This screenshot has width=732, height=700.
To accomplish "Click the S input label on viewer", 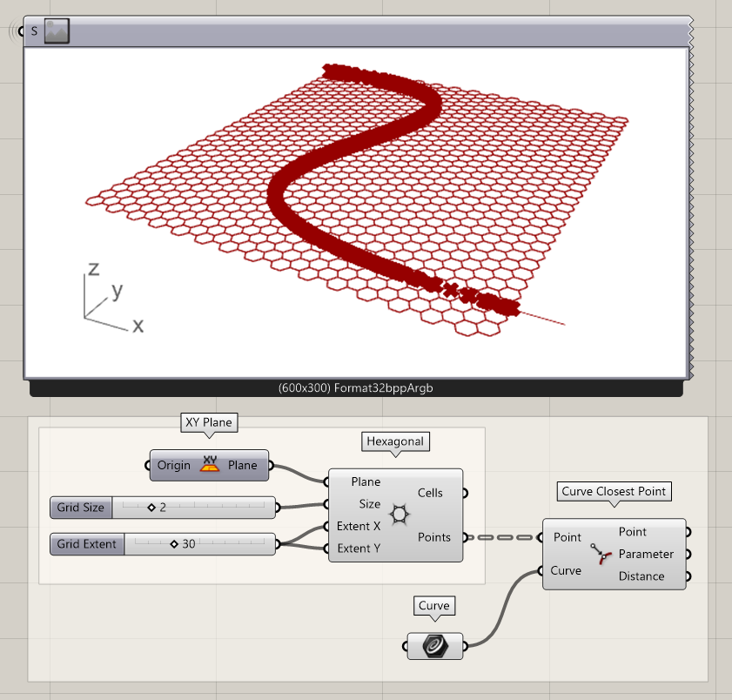I will [x=34, y=31].
